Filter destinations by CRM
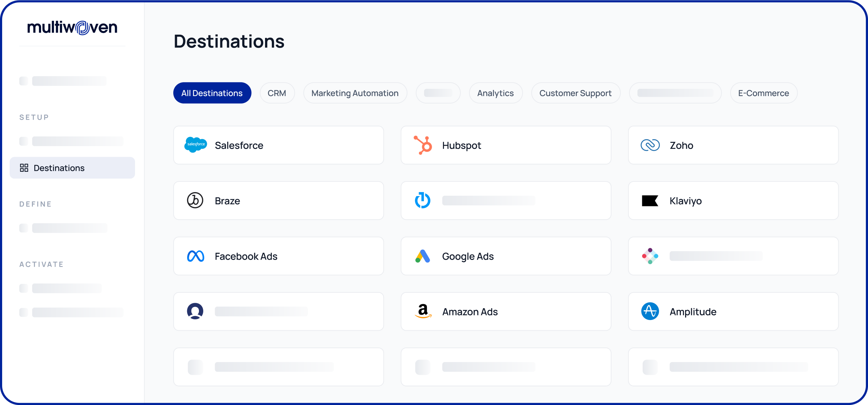Screen dimensions: 868x405 [277, 93]
